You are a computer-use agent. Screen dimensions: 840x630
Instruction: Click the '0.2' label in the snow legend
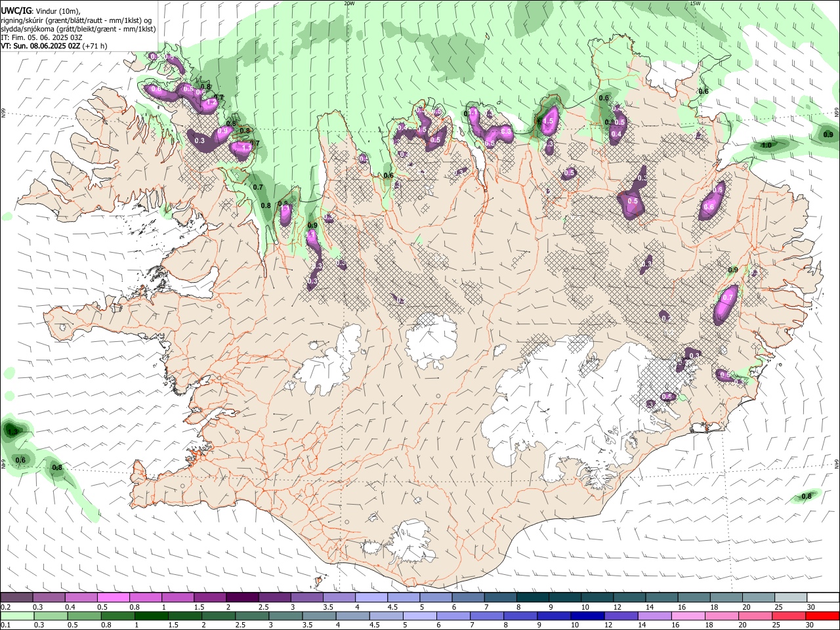5,607
